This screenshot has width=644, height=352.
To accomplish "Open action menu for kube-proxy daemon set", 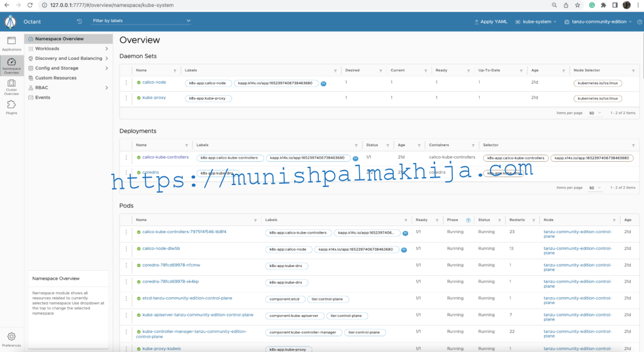I will [126, 98].
